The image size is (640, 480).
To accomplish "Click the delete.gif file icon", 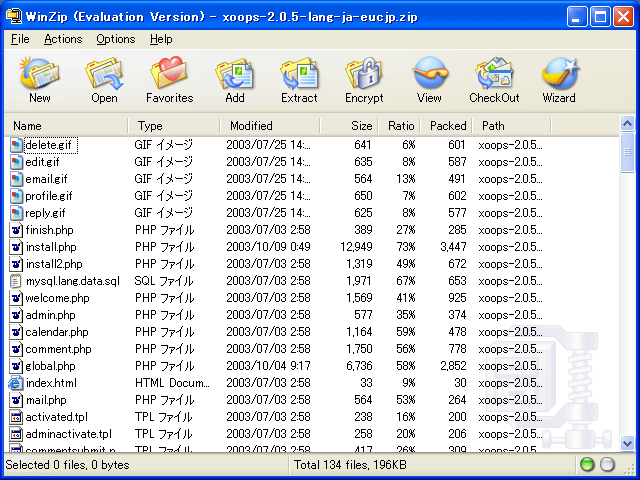I will point(16,145).
